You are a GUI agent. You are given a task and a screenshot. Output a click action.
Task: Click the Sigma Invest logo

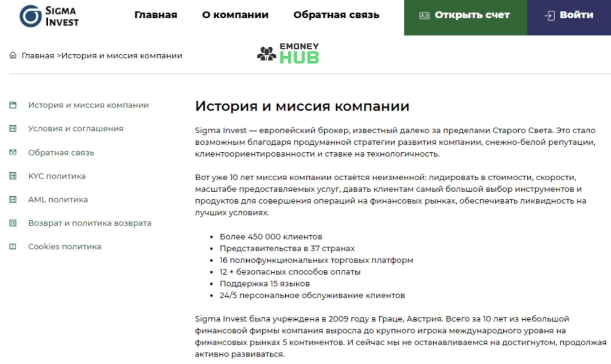point(49,16)
